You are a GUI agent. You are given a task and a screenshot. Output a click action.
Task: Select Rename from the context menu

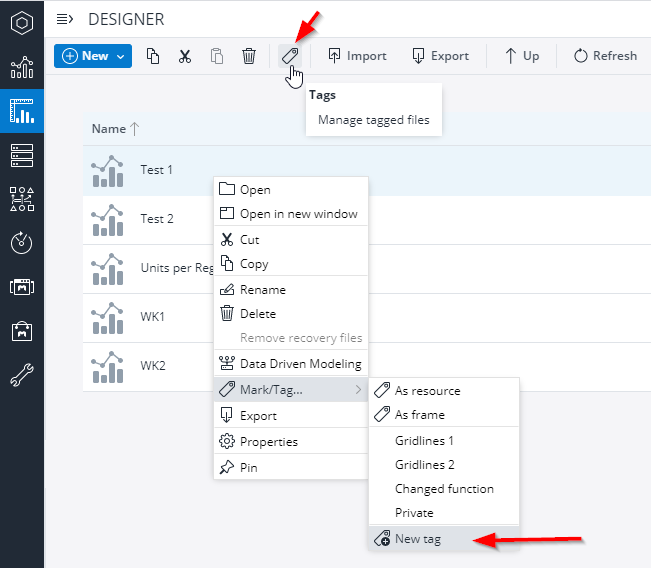291,289
